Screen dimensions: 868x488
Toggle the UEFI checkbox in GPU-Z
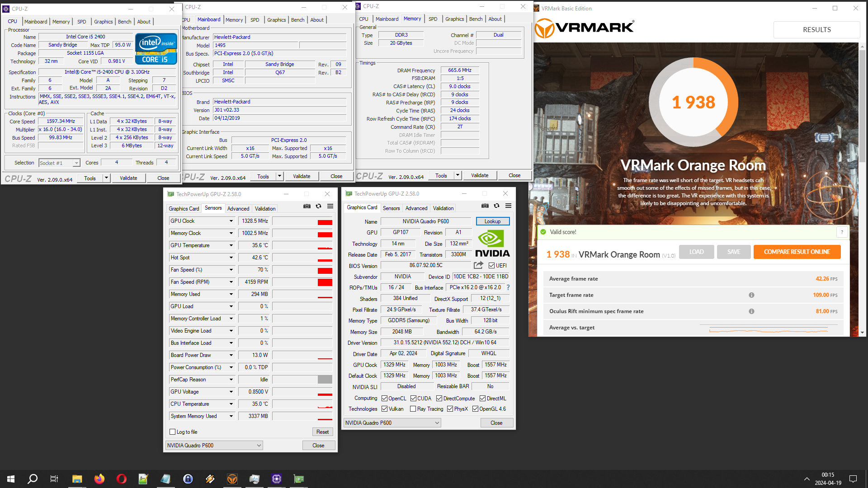(x=491, y=266)
